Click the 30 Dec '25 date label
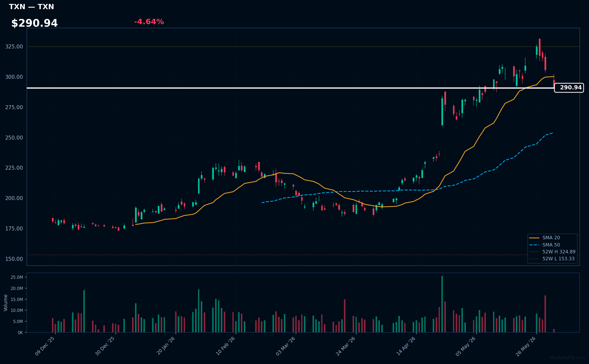589x364 pixels. [105, 346]
